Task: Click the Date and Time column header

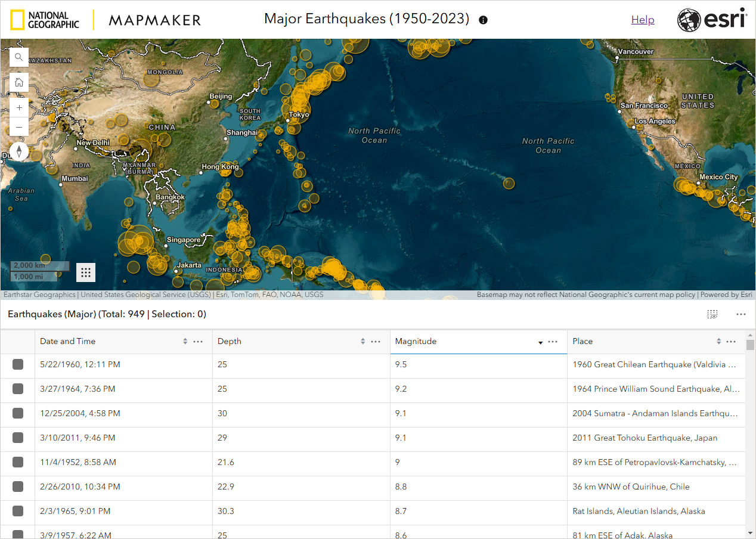Action: (x=67, y=341)
